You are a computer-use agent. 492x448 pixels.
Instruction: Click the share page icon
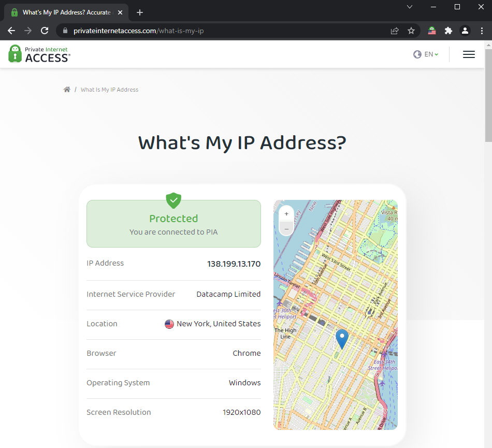pos(395,31)
